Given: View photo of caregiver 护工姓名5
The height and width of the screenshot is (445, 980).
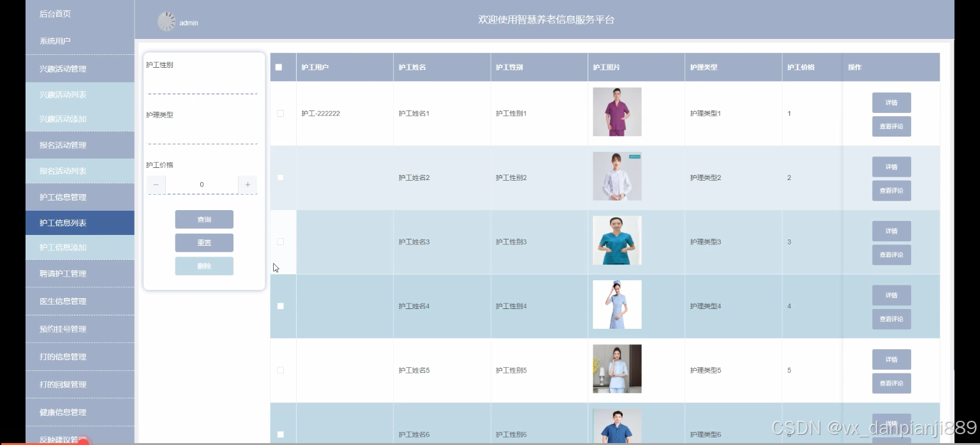Looking at the screenshot, I should coord(617,369).
